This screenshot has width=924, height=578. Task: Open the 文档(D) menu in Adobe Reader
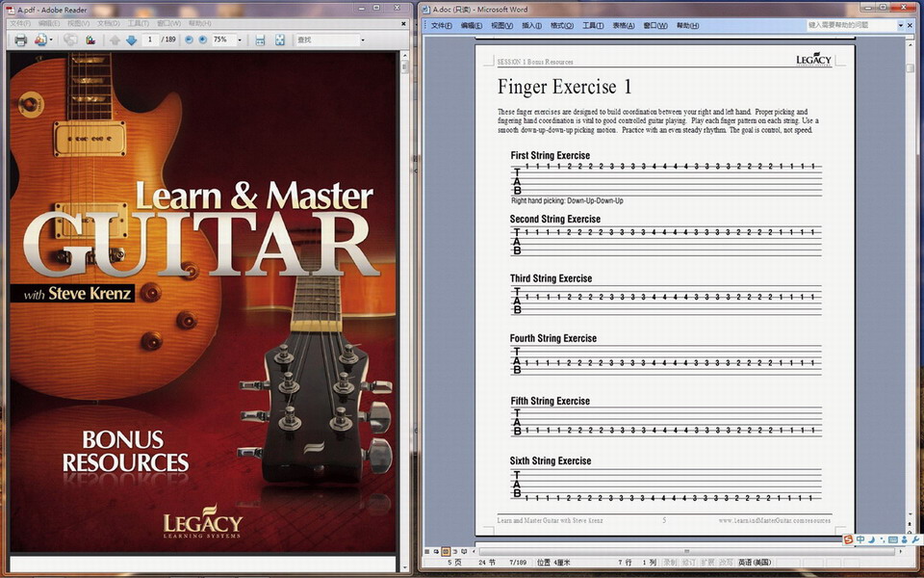coord(109,23)
